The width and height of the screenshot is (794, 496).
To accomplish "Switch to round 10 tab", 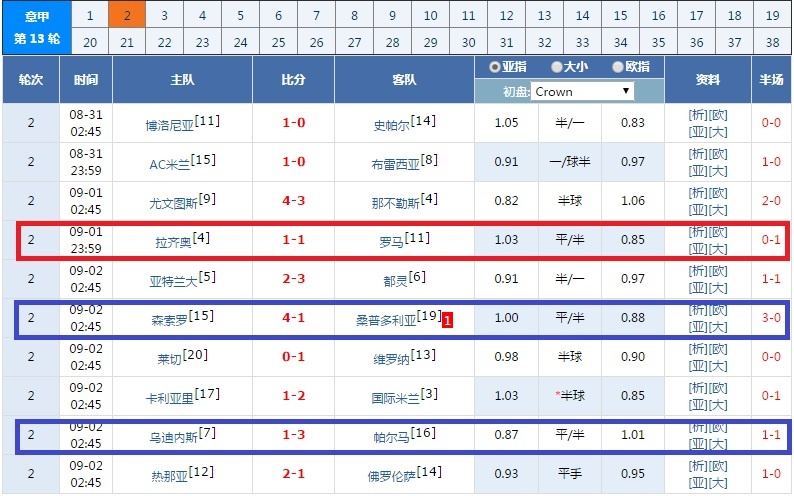I will 430,15.
